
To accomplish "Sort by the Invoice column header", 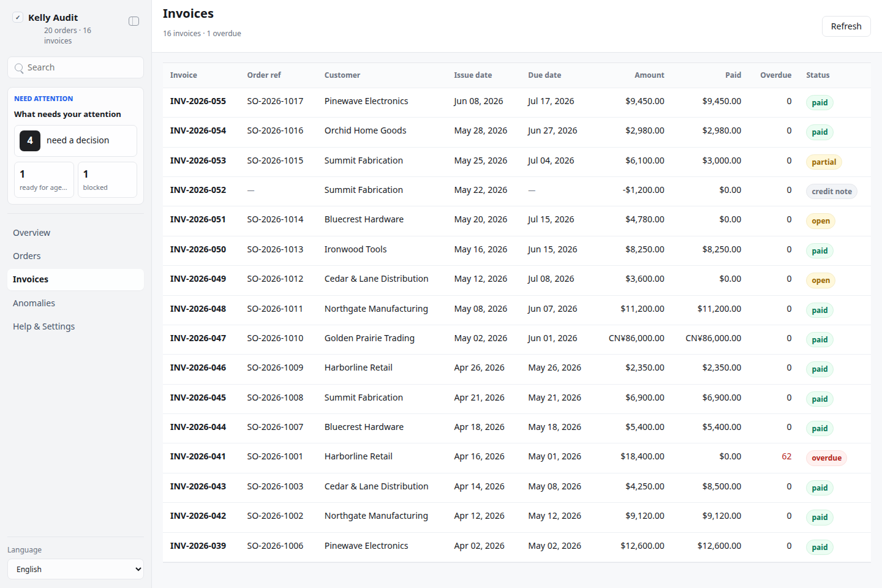I will coord(184,75).
